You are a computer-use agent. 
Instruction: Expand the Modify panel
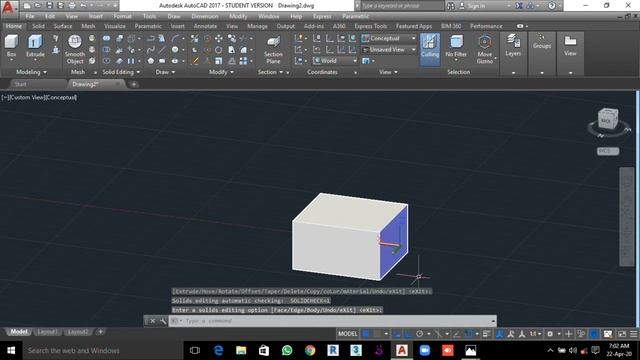221,72
